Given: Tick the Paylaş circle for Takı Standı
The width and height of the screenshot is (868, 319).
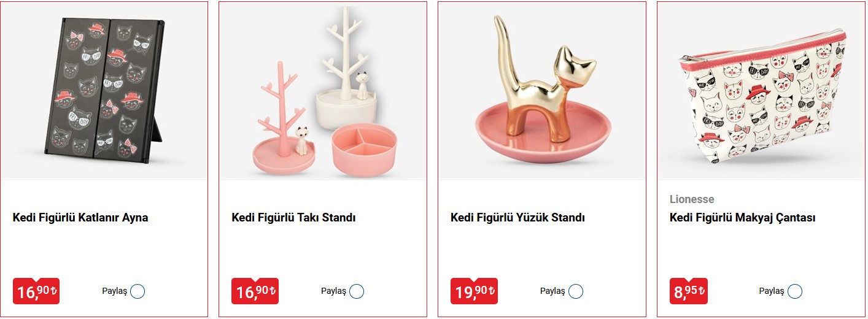Looking at the screenshot, I should 357,291.
